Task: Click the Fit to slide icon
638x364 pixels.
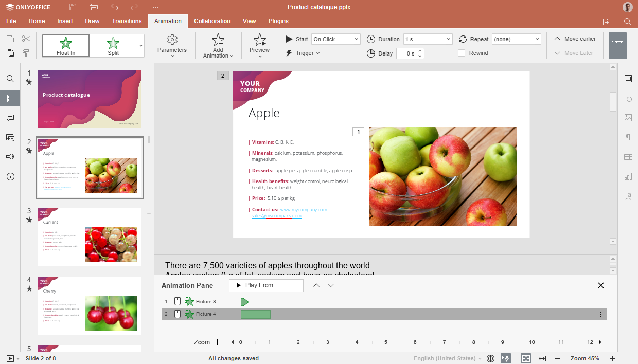Action: click(x=525, y=358)
